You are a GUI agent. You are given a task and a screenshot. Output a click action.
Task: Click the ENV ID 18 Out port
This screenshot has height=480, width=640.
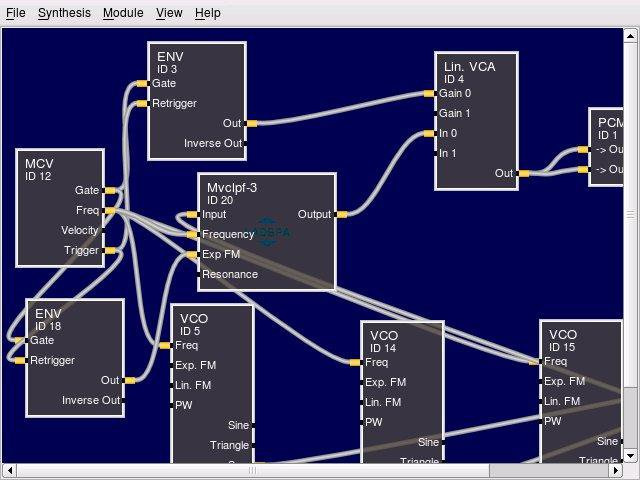pos(130,380)
